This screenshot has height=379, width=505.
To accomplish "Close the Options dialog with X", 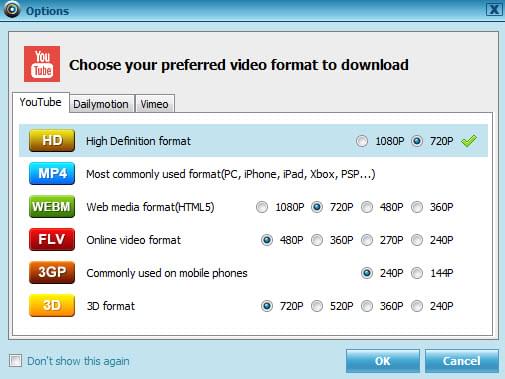I will 494,9.
